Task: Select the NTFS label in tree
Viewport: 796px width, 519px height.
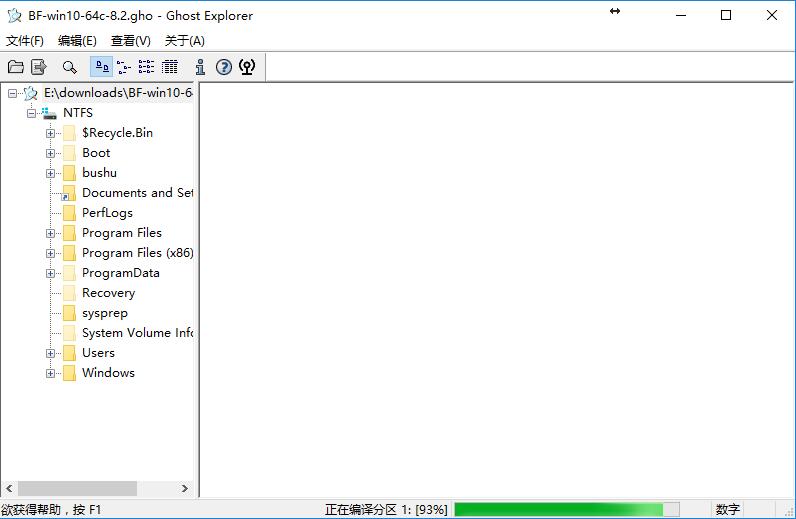Action: pyautogui.click(x=78, y=113)
